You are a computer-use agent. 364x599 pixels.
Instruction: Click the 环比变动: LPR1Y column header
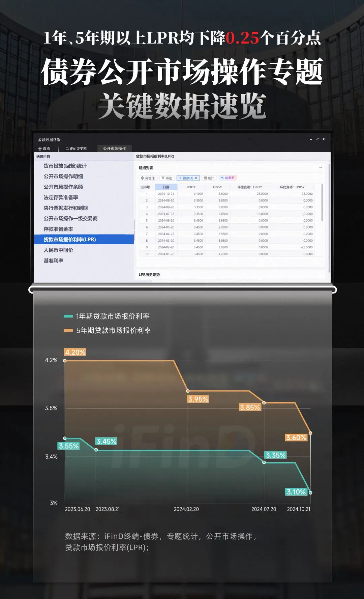click(x=249, y=187)
